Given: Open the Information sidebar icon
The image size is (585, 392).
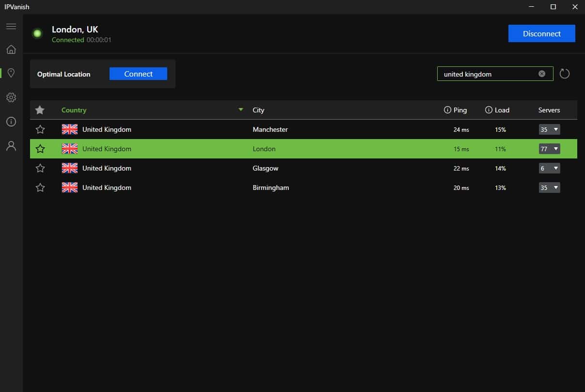Looking at the screenshot, I should tap(11, 122).
